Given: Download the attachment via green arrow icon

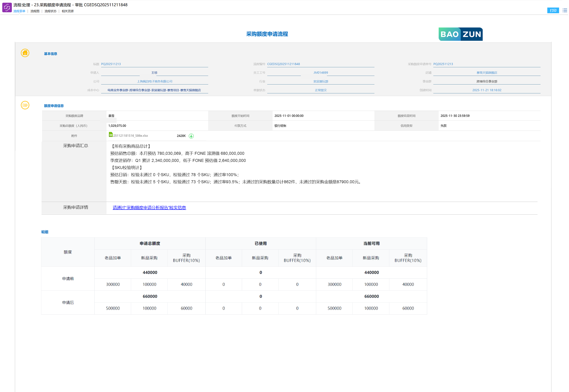Looking at the screenshot, I should (x=191, y=136).
